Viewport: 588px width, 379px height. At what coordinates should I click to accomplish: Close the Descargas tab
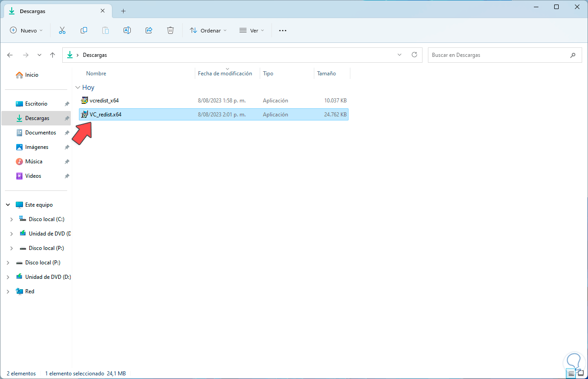coord(102,11)
